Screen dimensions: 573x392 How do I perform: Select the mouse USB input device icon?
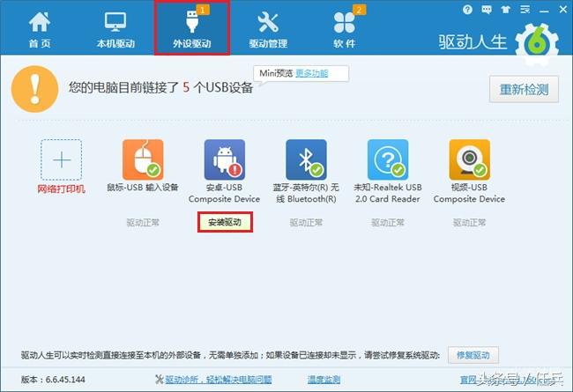[x=143, y=159]
